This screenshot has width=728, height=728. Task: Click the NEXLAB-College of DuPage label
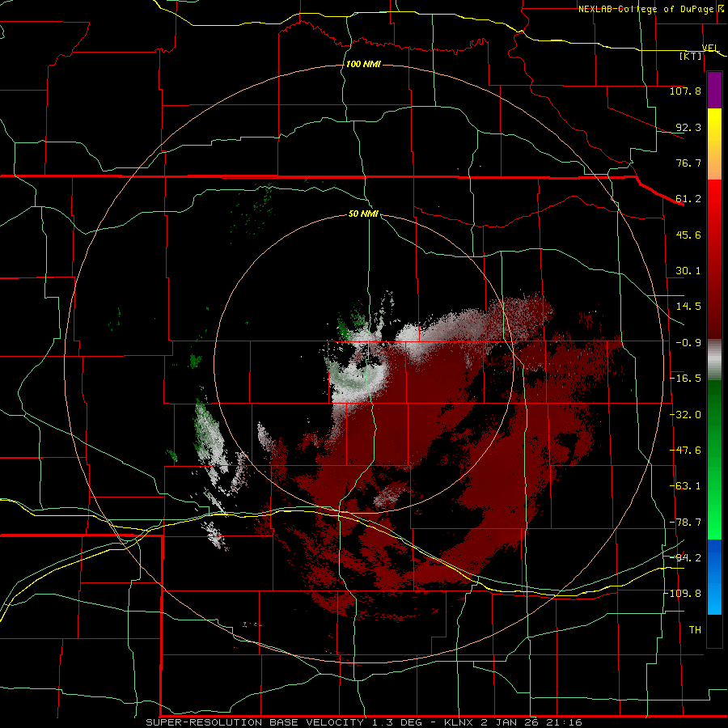coord(645,9)
